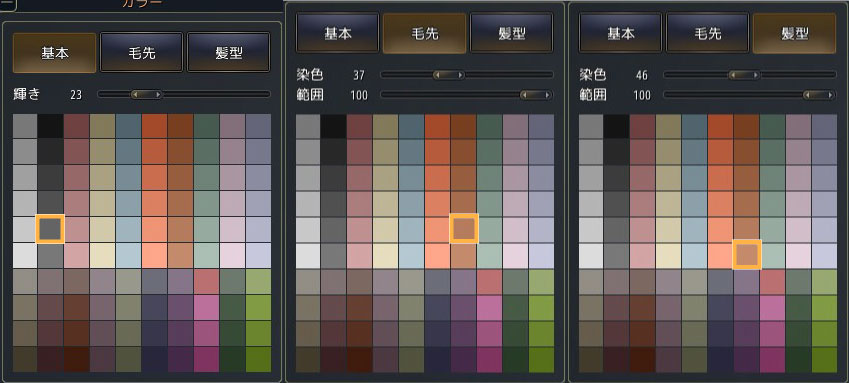849x383 pixels.
Task: Select highlighted 髪型 tab in 染色 46 panel
Action: click(794, 33)
